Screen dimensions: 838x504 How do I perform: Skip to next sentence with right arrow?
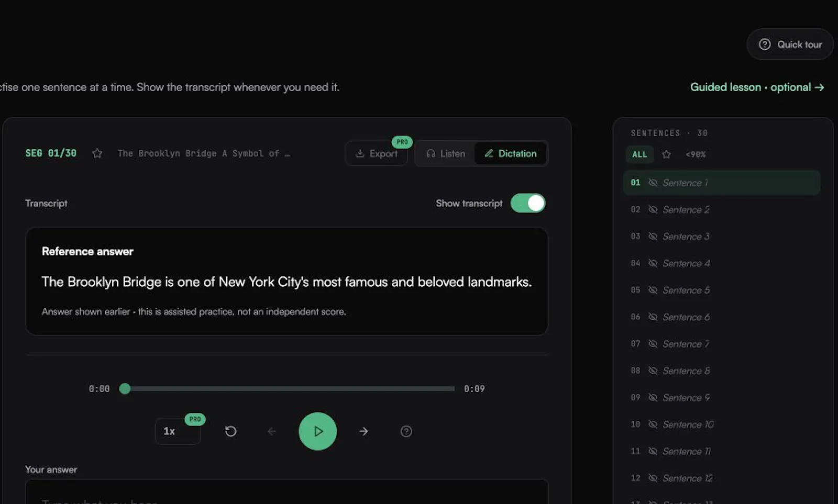point(363,431)
